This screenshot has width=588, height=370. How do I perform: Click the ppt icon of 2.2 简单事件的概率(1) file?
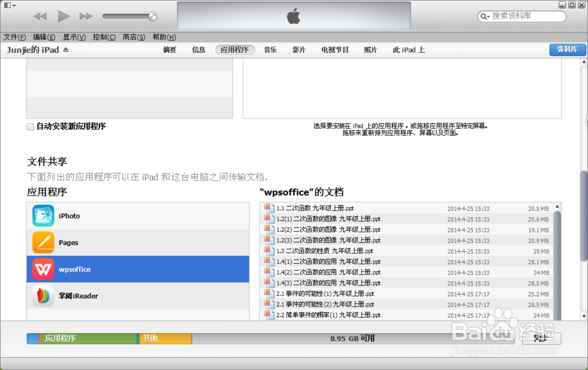tap(269, 314)
